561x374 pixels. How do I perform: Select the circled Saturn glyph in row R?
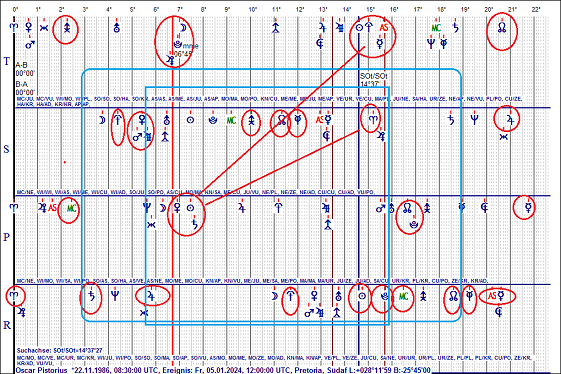click(92, 296)
